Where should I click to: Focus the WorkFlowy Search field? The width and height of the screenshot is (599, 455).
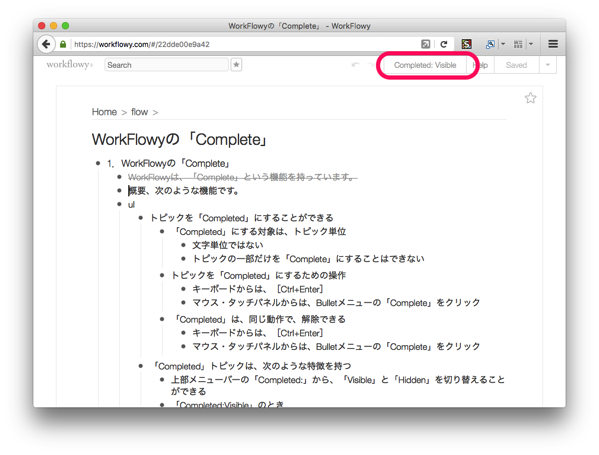pyautogui.click(x=167, y=65)
